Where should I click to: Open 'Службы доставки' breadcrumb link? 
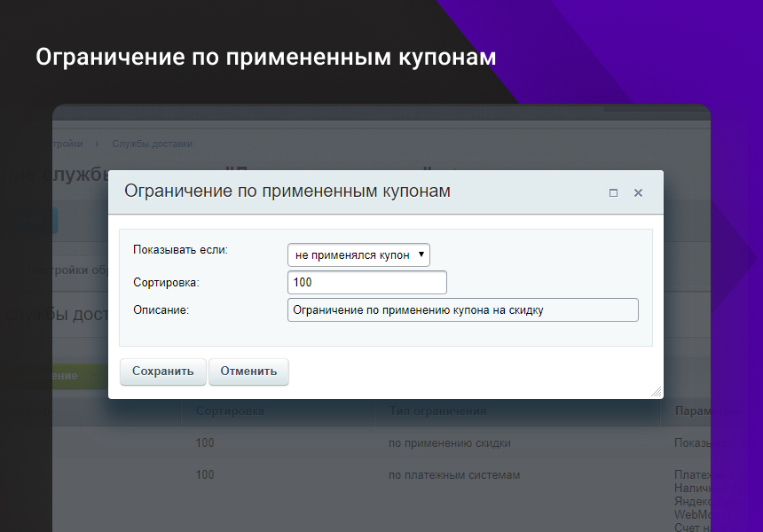point(152,144)
